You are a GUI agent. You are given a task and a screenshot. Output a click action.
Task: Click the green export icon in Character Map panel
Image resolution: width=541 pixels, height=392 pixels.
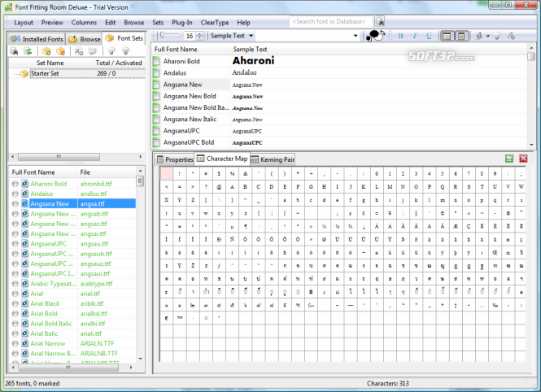pos(509,159)
